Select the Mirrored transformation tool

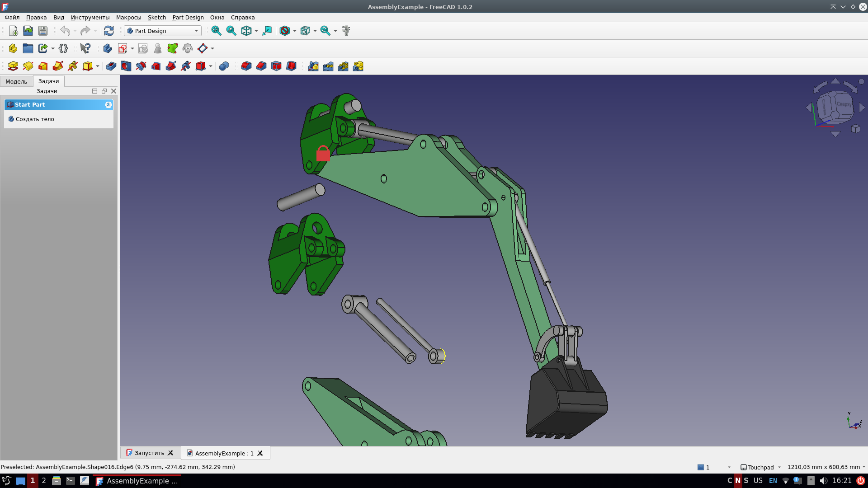(313, 66)
